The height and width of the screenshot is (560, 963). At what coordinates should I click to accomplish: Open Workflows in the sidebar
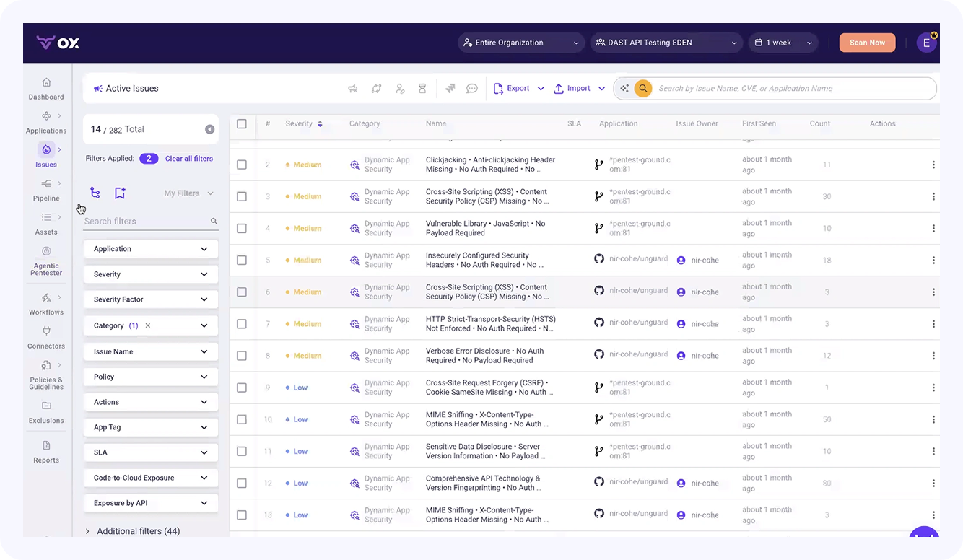click(46, 305)
